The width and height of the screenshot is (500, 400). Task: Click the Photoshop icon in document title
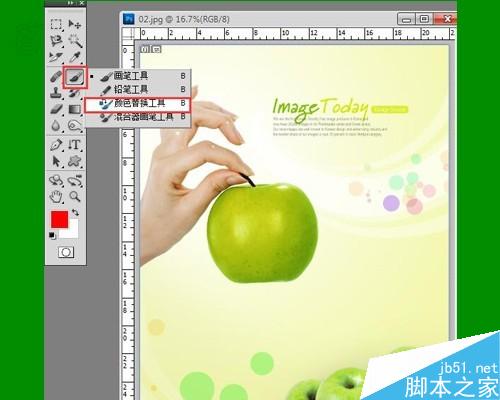129,19
